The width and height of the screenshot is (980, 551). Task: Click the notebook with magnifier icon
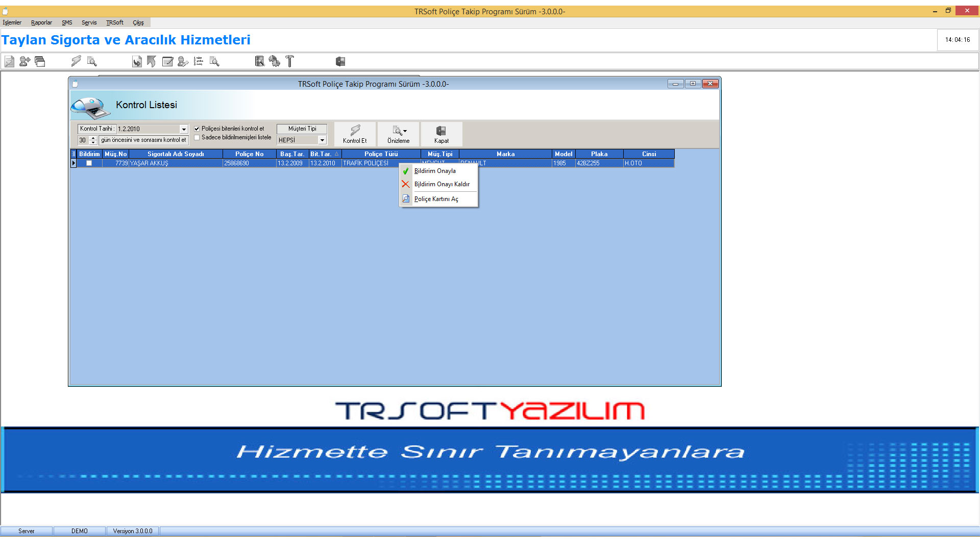tap(260, 62)
